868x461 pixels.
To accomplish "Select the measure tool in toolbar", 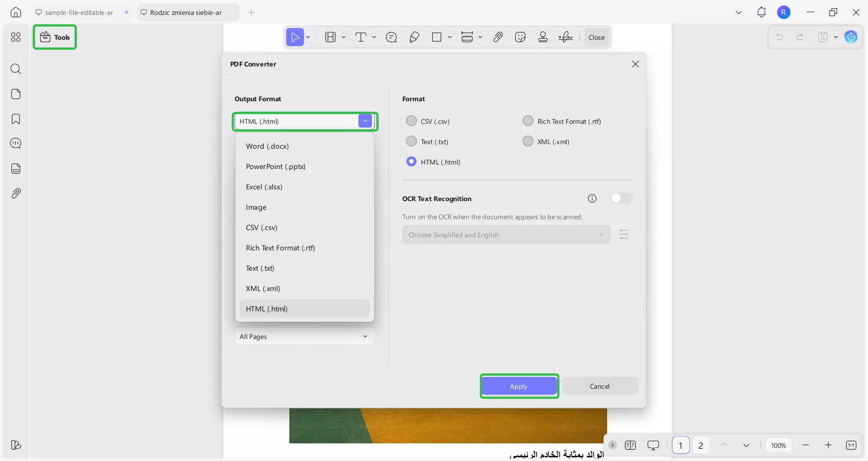I will 467,37.
